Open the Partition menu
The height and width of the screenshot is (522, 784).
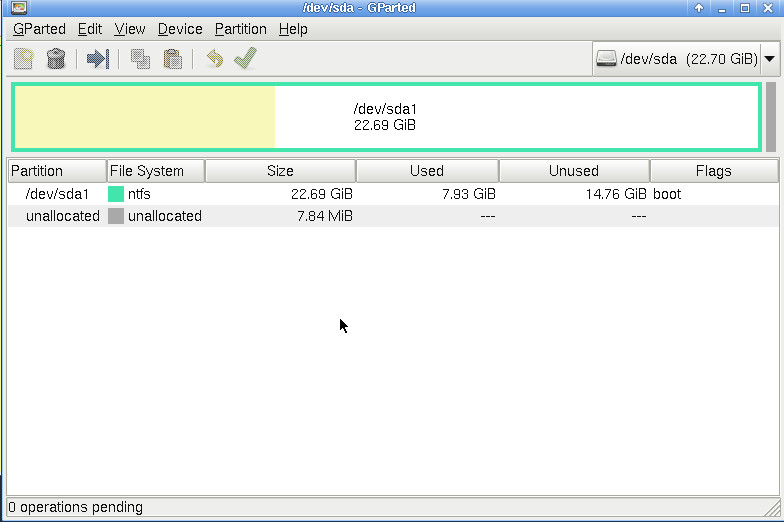240,29
